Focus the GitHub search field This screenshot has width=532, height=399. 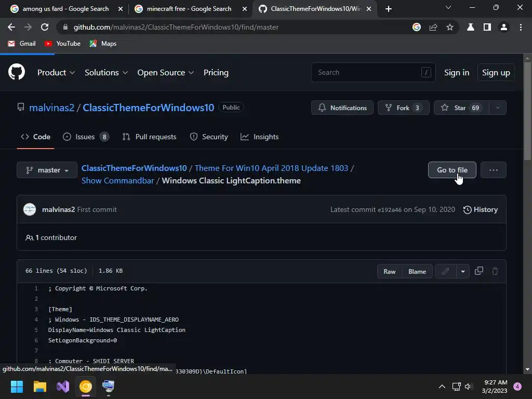click(373, 72)
